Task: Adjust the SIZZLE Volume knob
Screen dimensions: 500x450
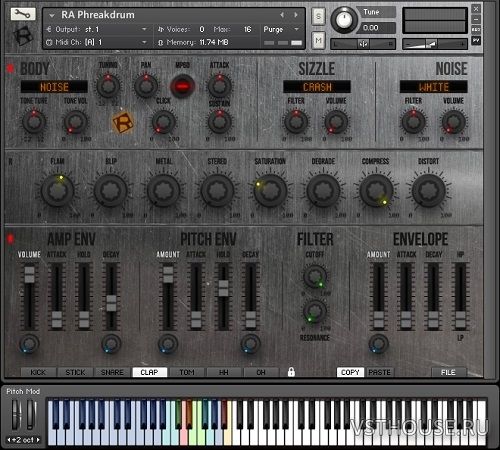Action: [336, 122]
